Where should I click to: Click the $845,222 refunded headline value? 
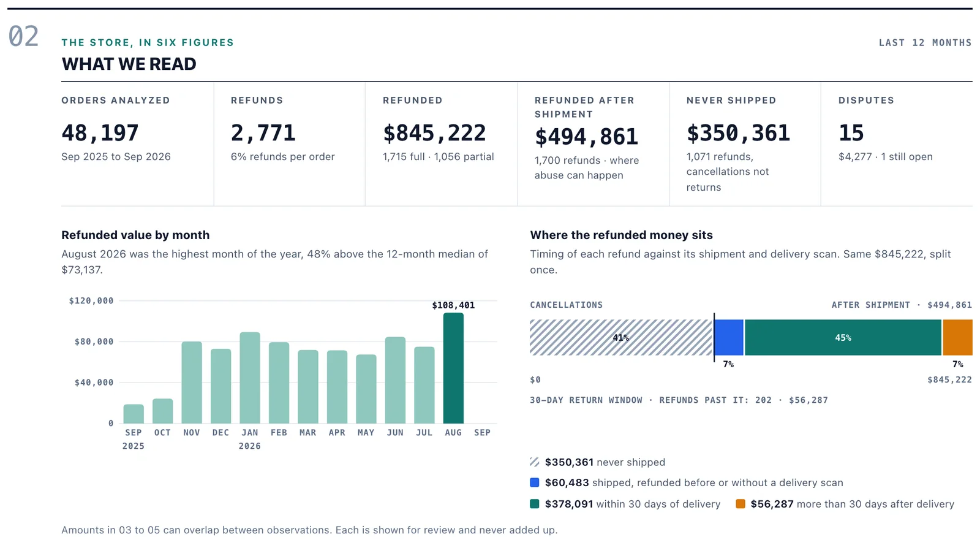point(434,132)
